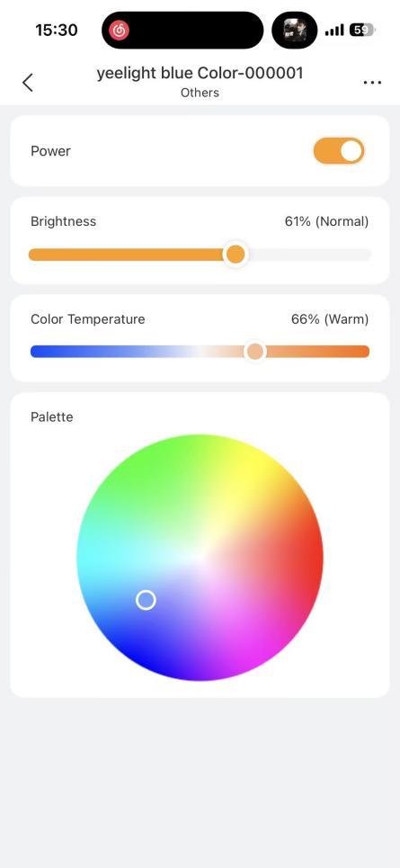Set Brightness to maximum at the track's end
This screenshot has height=868, width=400.
tap(368, 255)
